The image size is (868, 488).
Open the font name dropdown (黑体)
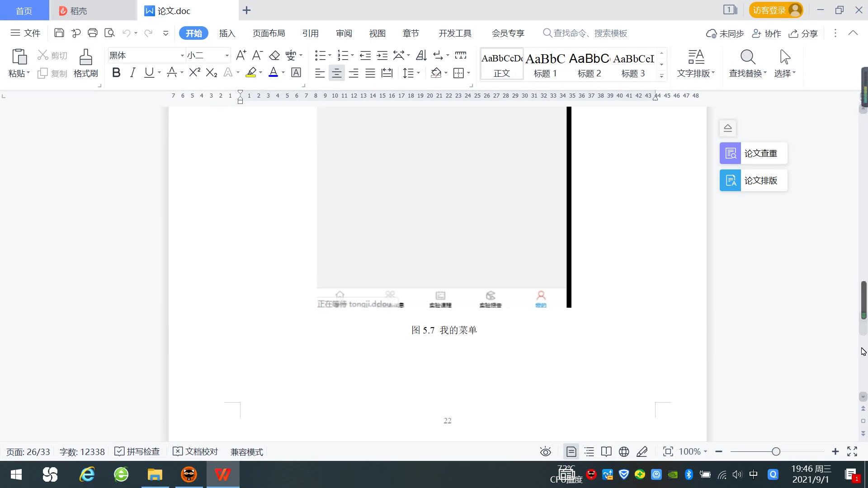[x=182, y=56]
